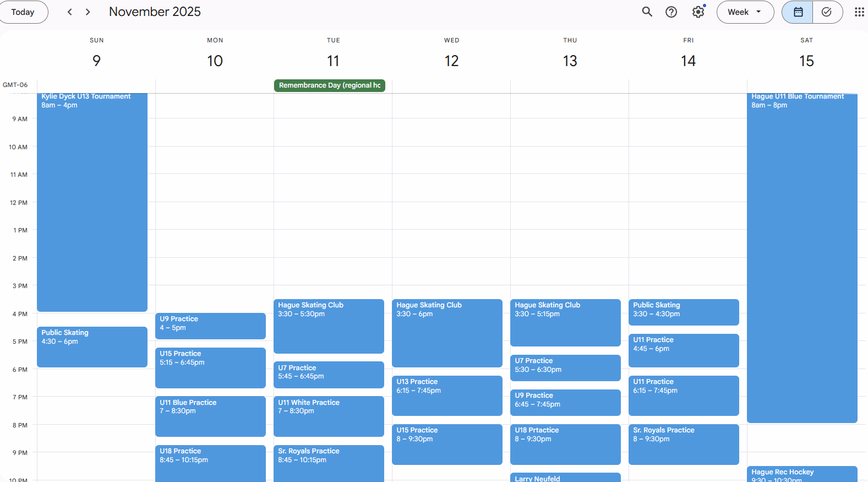Open Monday U9 Practice event
The height and width of the screenshot is (482, 868).
(x=210, y=326)
